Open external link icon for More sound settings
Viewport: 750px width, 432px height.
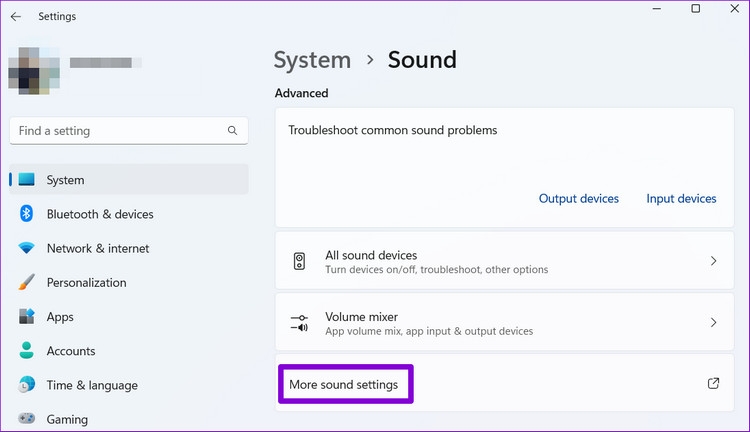click(713, 384)
